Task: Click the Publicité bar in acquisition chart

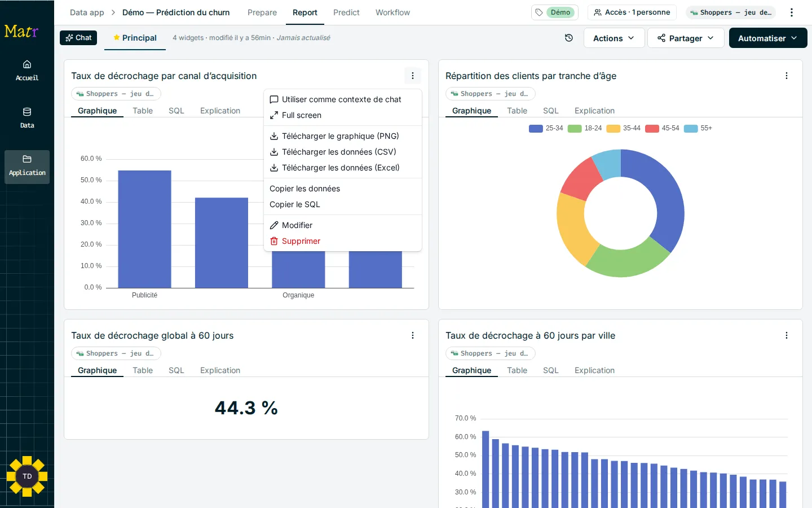Action: tap(144, 229)
